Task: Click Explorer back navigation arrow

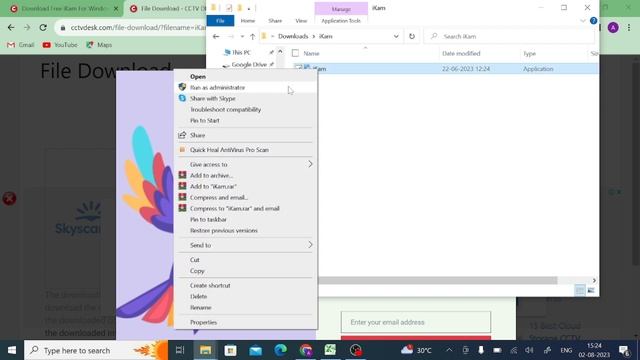Action: click(216, 36)
